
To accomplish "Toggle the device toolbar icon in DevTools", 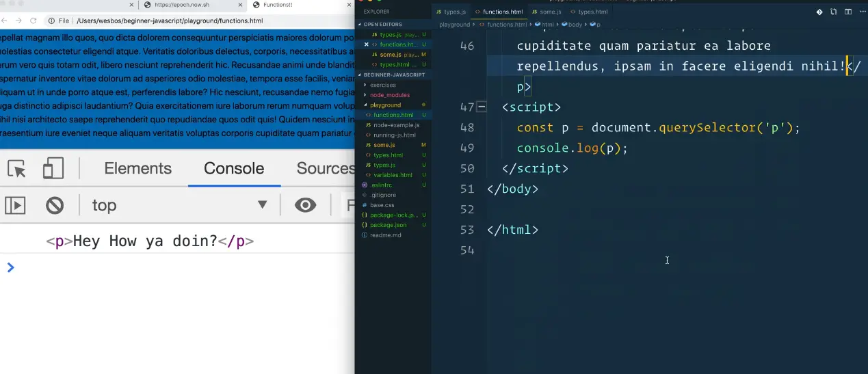I will pos(53,169).
